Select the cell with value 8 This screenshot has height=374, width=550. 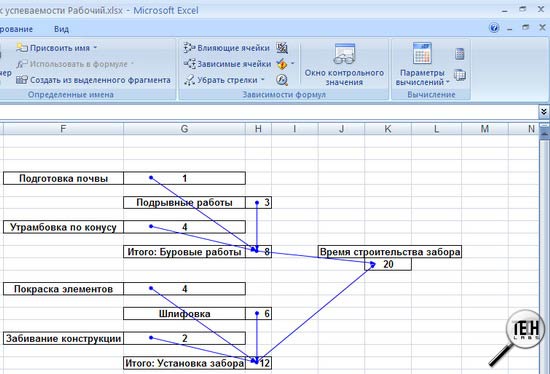[259, 252]
